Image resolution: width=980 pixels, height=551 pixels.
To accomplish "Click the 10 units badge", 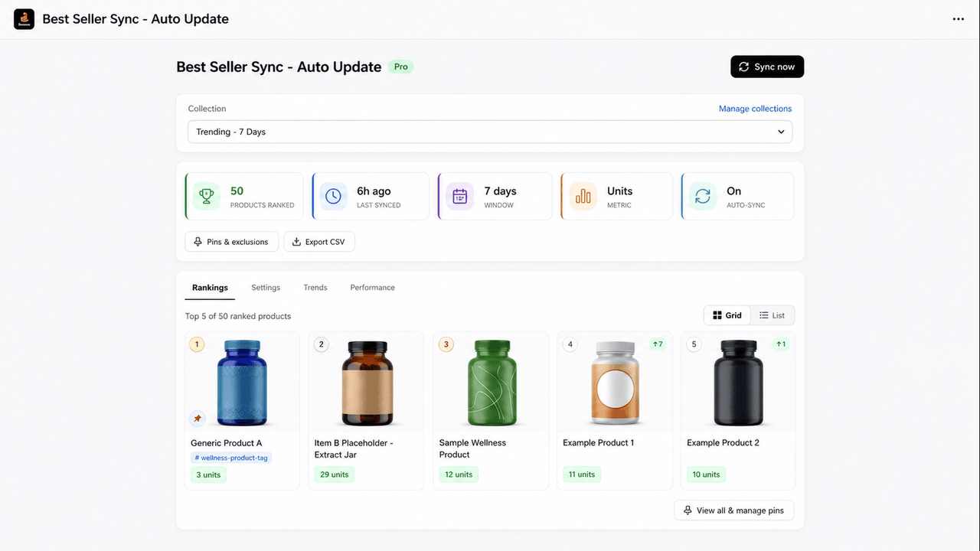I will tap(706, 474).
